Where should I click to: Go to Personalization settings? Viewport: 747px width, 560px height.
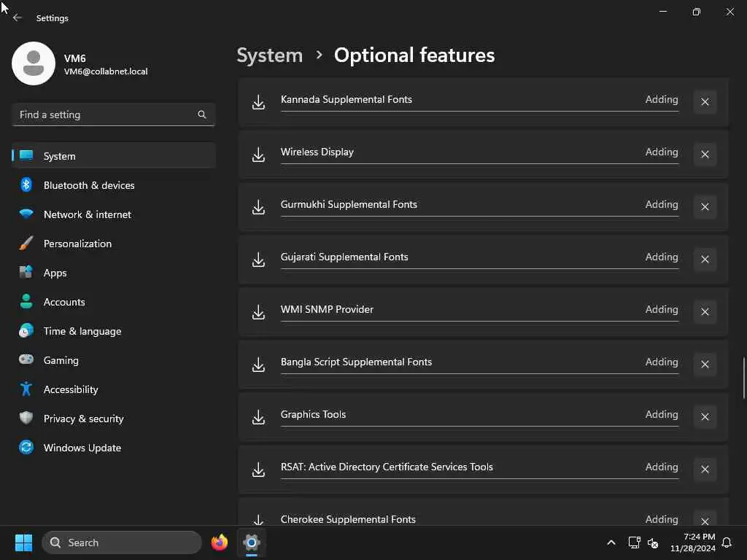[77, 244]
